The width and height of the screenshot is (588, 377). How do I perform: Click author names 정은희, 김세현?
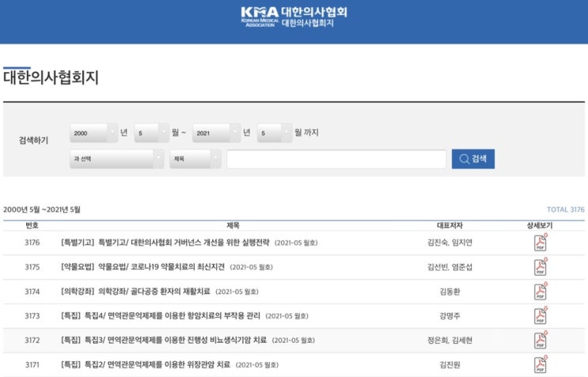point(450,340)
